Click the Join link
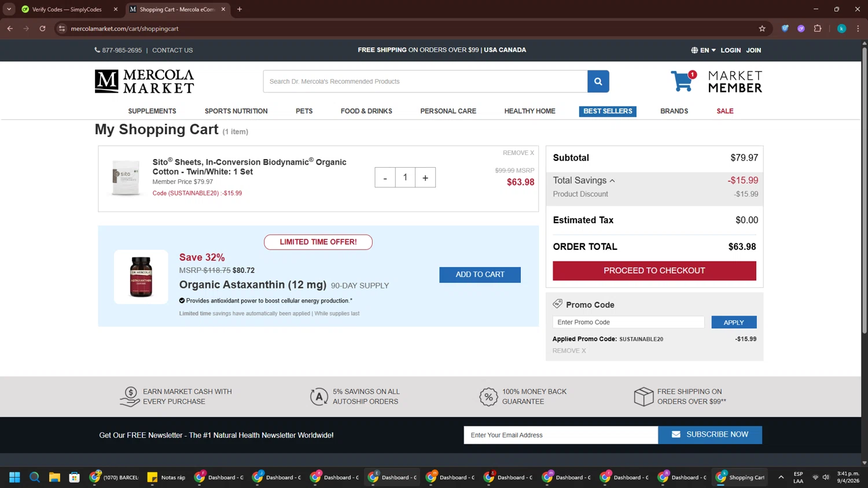Screen dimensions: 868x488 point(753,50)
